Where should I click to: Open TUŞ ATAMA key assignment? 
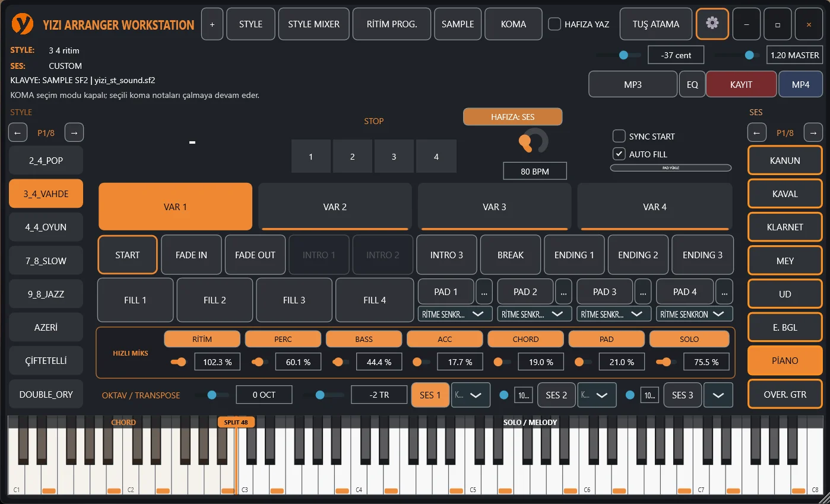(x=656, y=24)
